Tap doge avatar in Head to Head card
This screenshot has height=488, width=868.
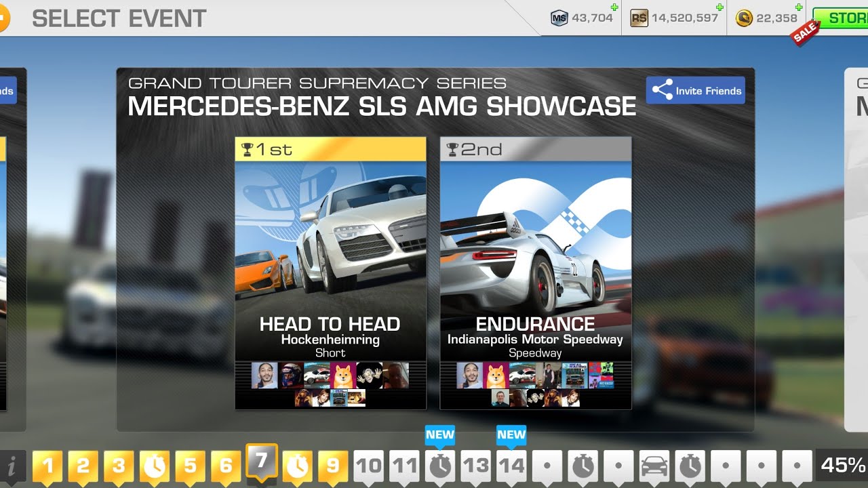coord(344,375)
